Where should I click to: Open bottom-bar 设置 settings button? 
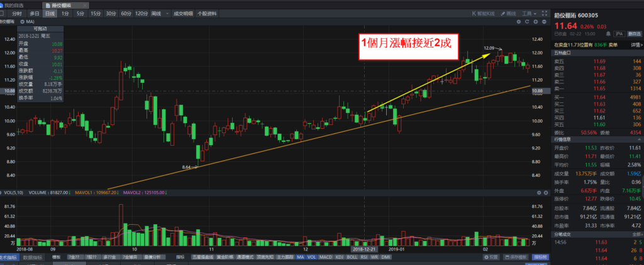point(491,257)
